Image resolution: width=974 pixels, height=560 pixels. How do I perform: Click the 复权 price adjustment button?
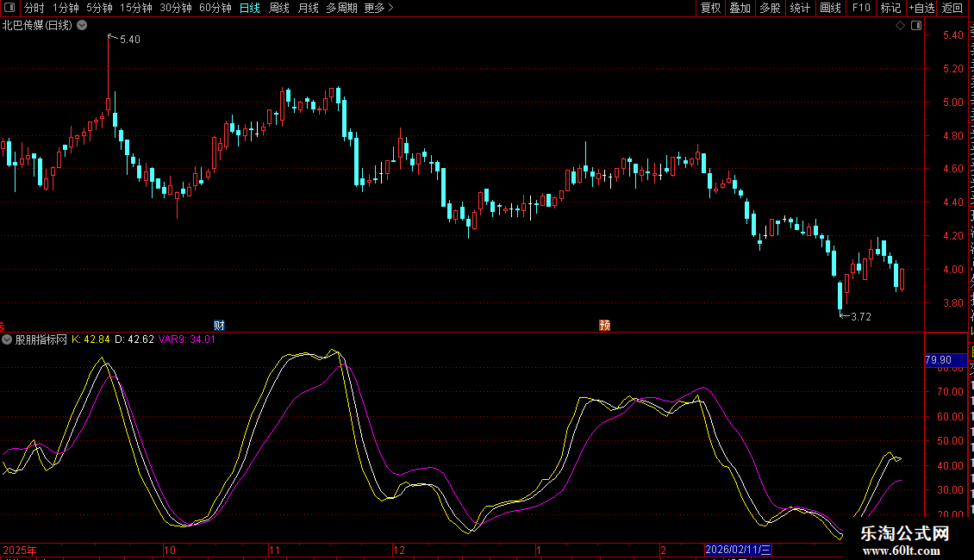point(710,8)
